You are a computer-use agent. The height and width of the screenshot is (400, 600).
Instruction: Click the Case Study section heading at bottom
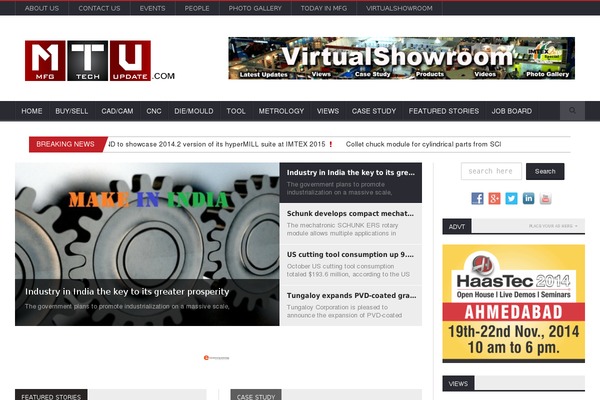(x=256, y=396)
